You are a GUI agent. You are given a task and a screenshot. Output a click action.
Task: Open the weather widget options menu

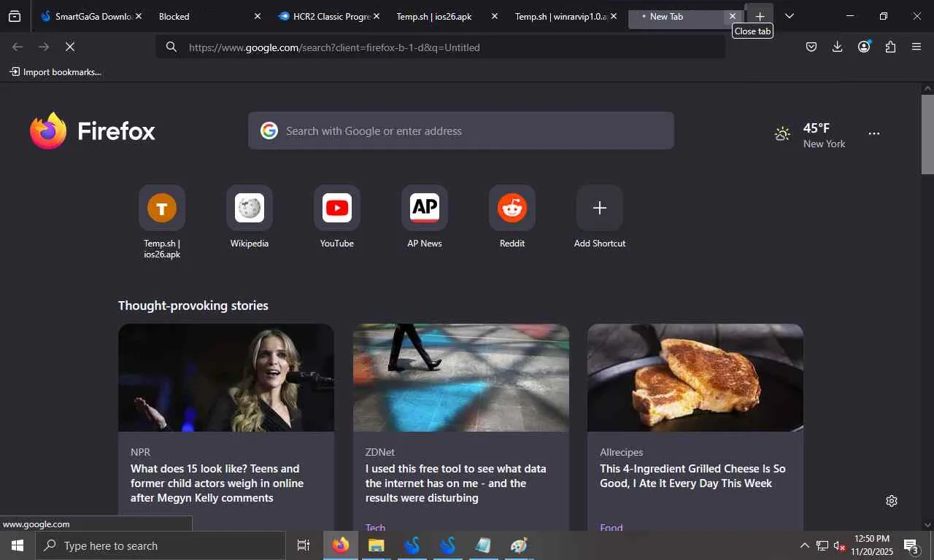[874, 134]
